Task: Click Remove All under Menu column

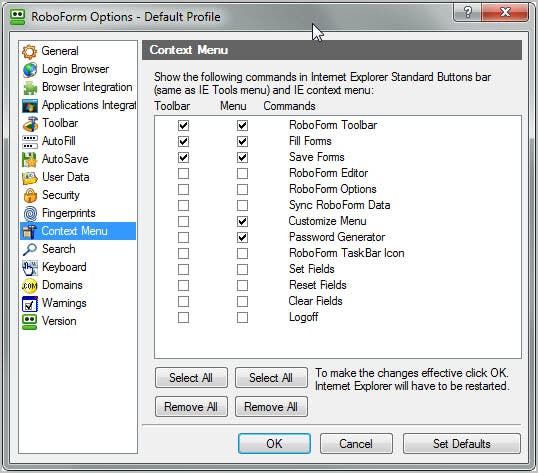Action: point(271,407)
